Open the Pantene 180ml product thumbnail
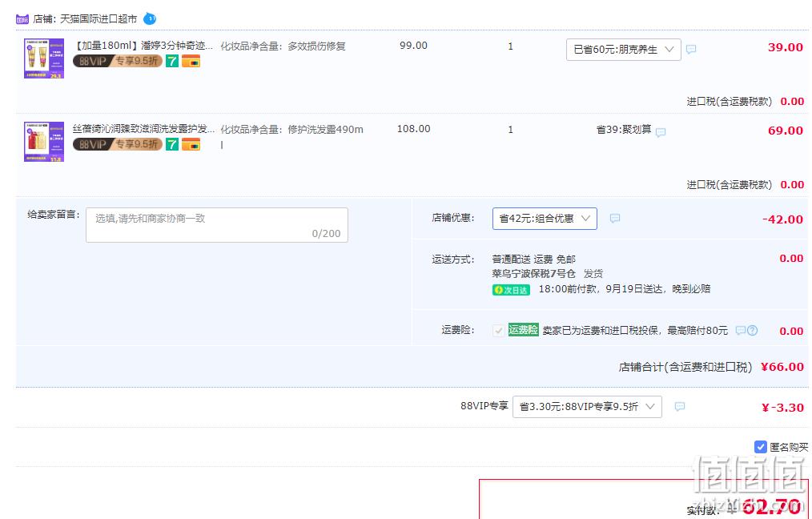812x519 pixels. pyautogui.click(x=44, y=58)
